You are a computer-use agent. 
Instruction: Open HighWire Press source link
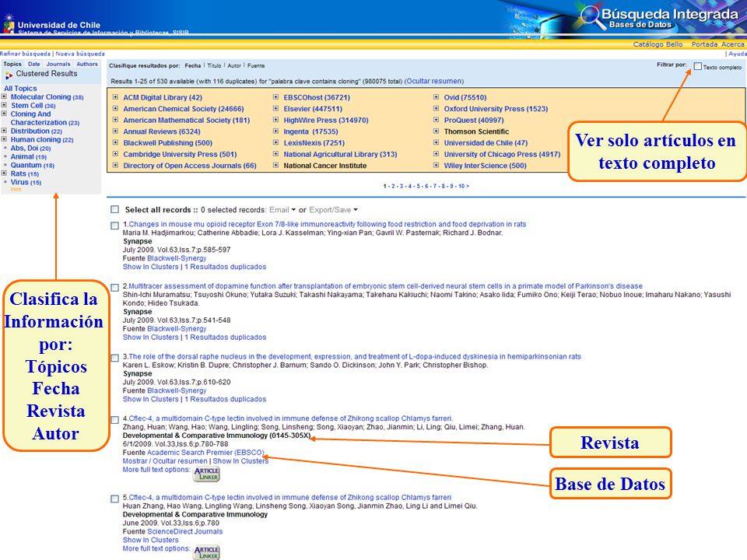point(326,121)
